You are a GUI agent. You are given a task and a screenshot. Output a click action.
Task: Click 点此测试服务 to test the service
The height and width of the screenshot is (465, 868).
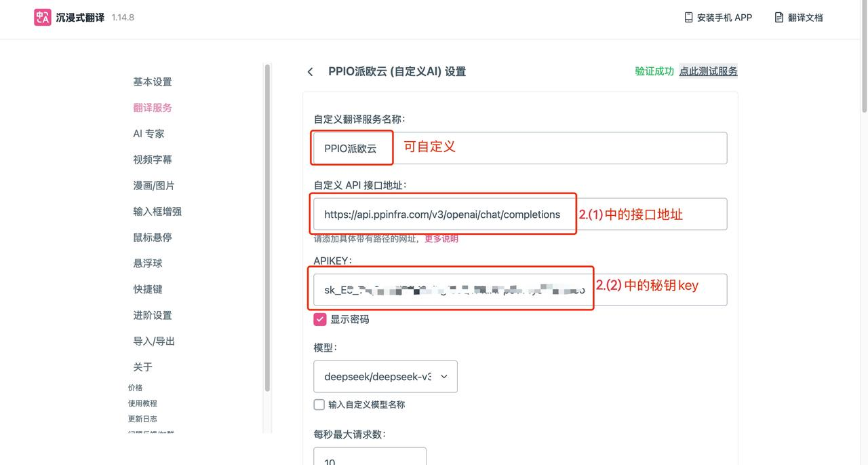tap(708, 71)
